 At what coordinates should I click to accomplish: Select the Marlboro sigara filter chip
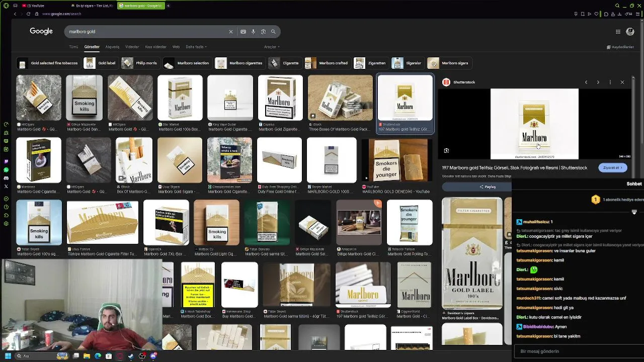coord(449,63)
